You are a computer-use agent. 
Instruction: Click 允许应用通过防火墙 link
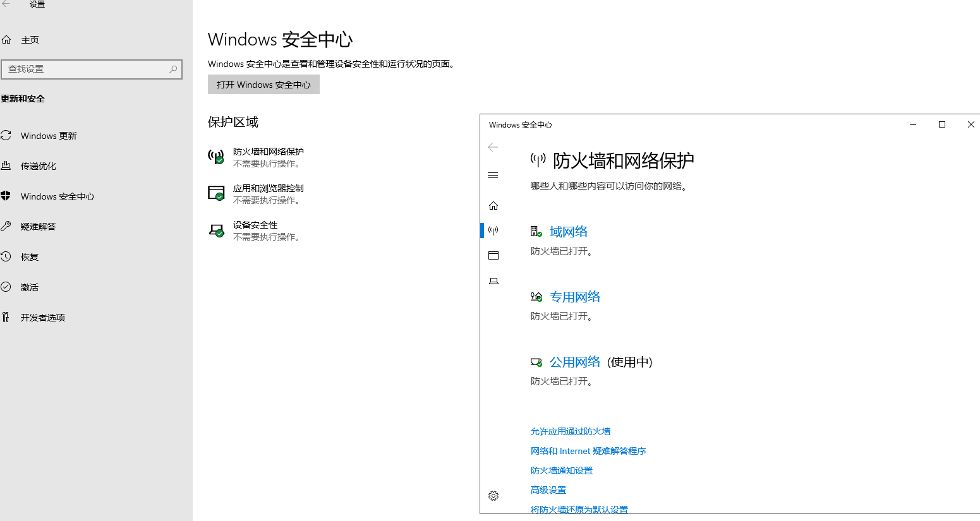click(x=570, y=431)
